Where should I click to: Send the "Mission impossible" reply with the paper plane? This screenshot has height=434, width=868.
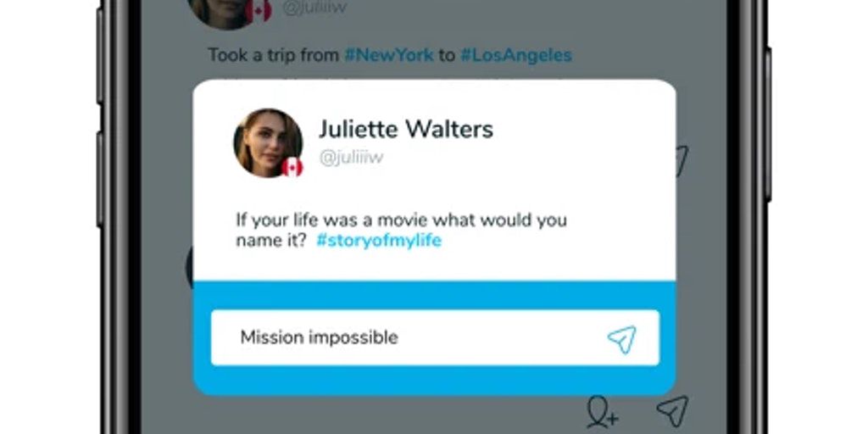(621, 339)
